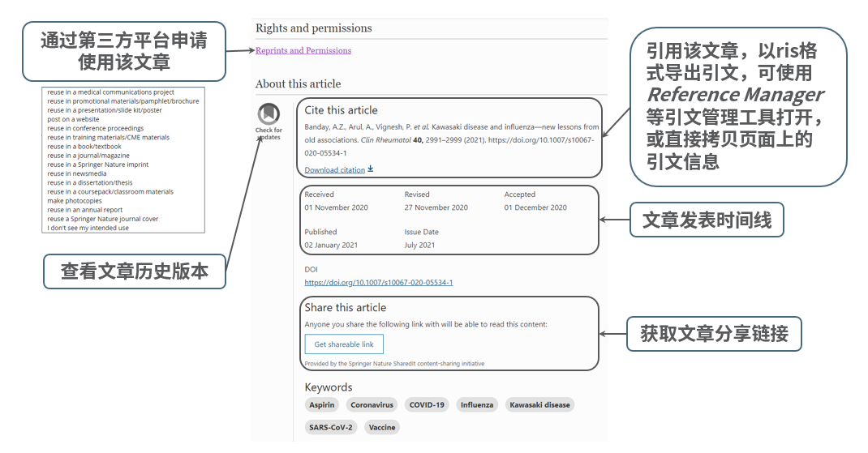Screen dimensions: 868x453
Task: Click the Accepted date '01 December 2020'
Action: tap(535, 207)
